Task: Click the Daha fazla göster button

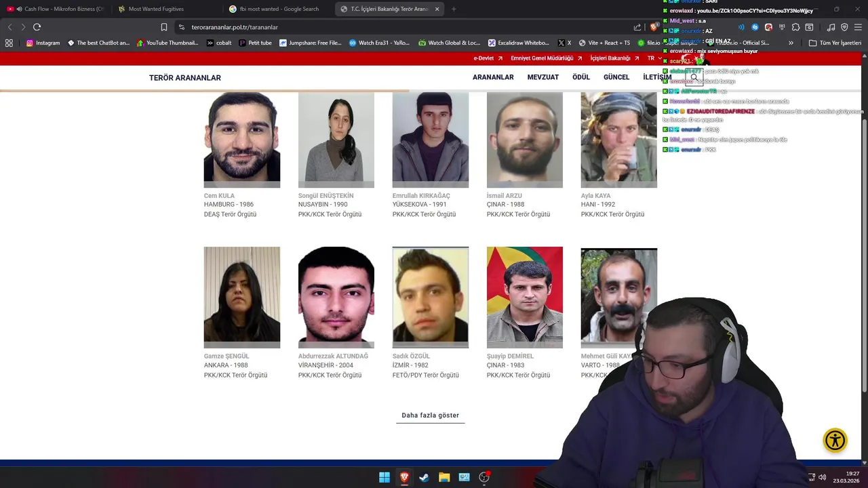Action: pyautogui.click(x=431, y=415)
